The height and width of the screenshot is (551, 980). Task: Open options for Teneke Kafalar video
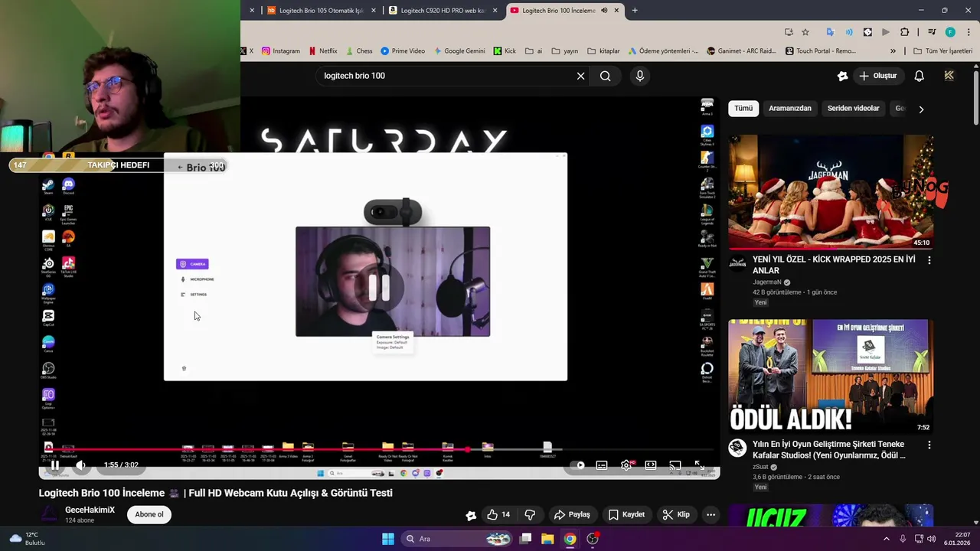929,445
